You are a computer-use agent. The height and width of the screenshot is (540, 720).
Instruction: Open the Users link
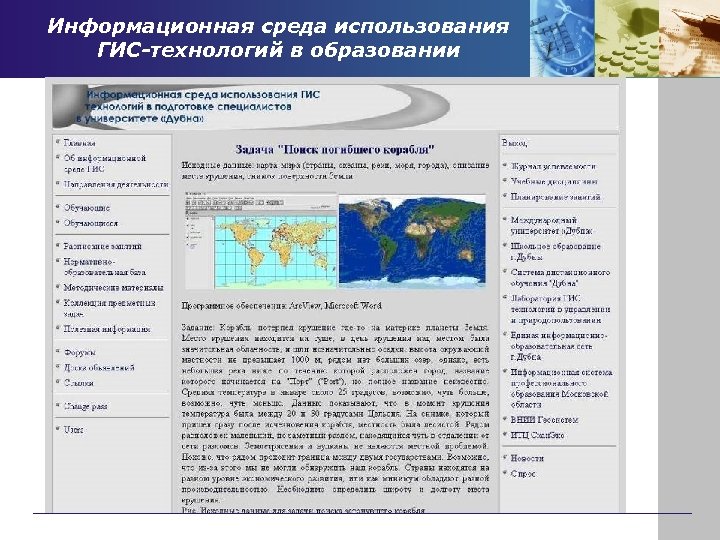[x=73, y=429]
